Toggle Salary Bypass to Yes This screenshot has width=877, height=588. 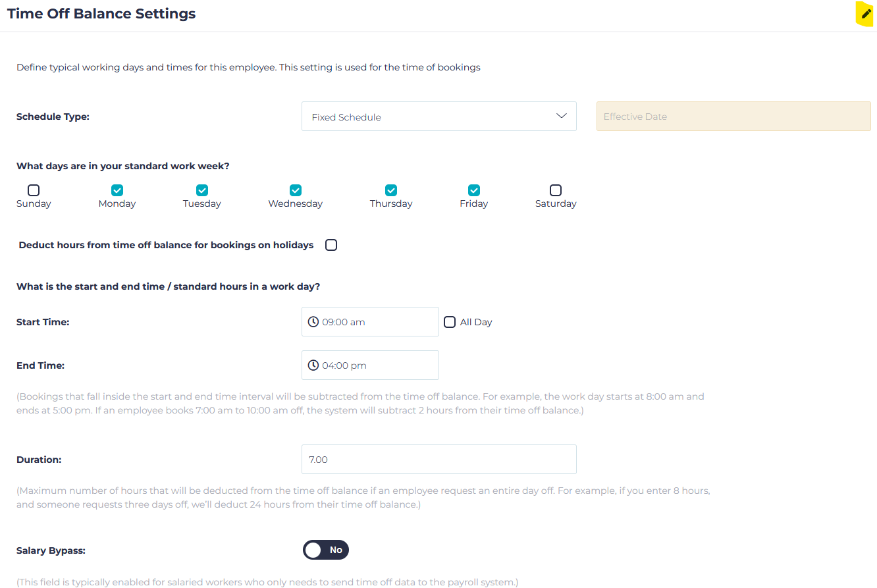pyautogui.click(x=326, y=550)
